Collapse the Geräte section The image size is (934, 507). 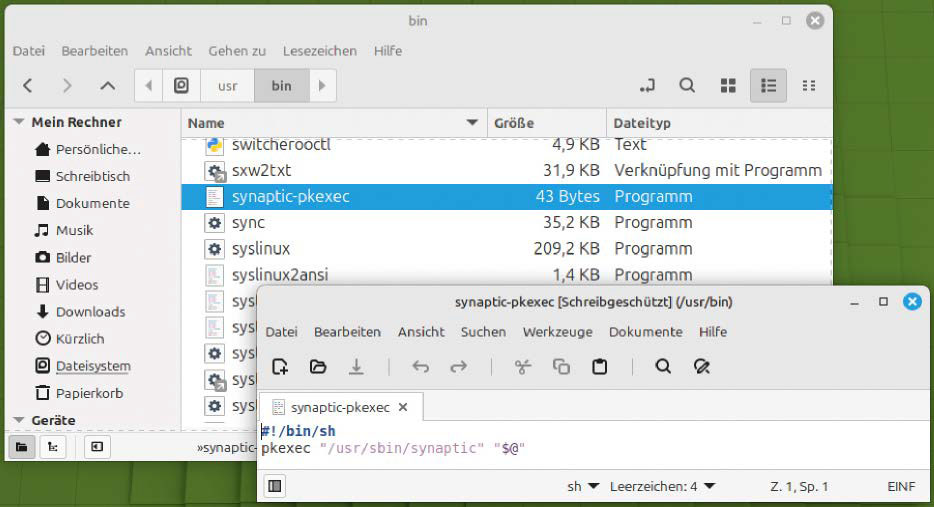pyautogui.click(x=19, y=420)
